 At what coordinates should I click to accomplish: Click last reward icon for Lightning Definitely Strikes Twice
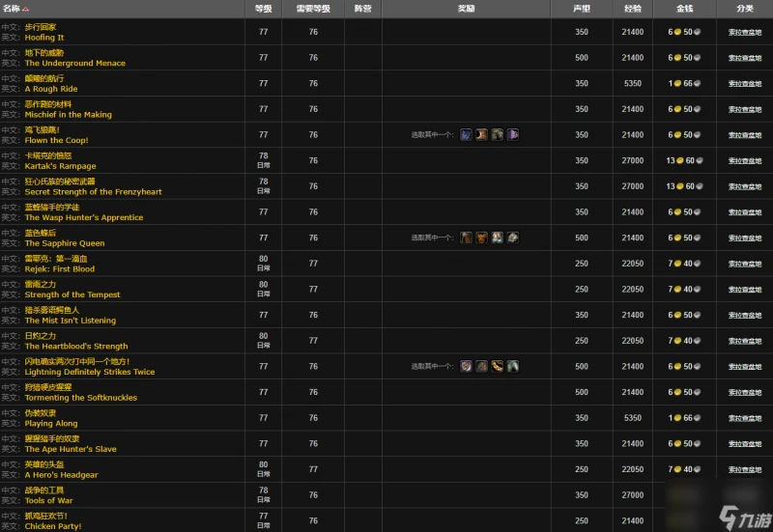pos(513,366)
